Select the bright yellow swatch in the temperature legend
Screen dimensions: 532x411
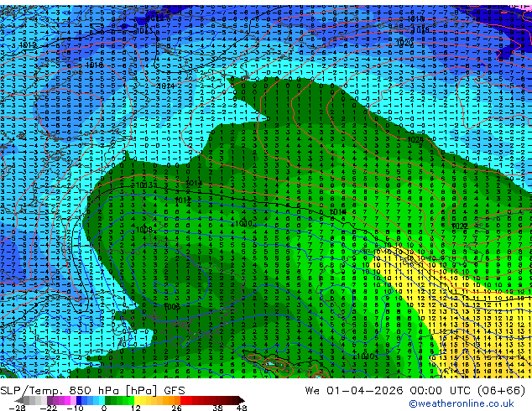click(x=137, y=400)
